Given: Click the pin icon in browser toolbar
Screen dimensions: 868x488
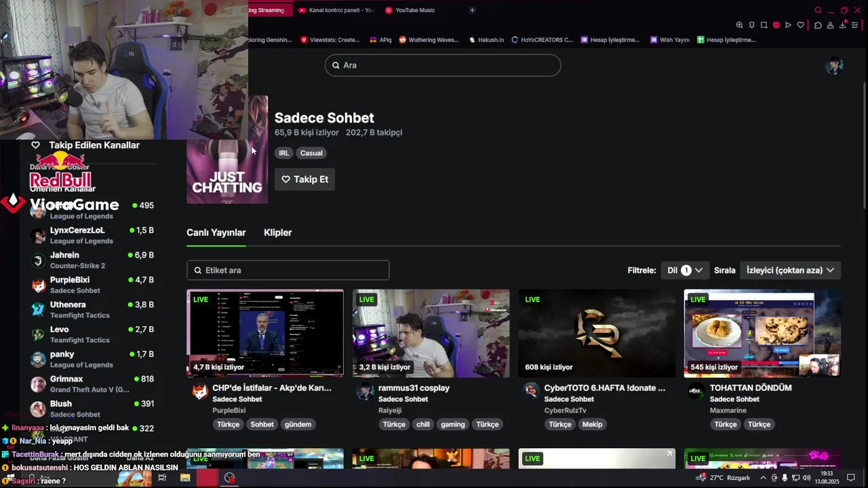Looking at the screenshot, I should click(x=751, y=25).
